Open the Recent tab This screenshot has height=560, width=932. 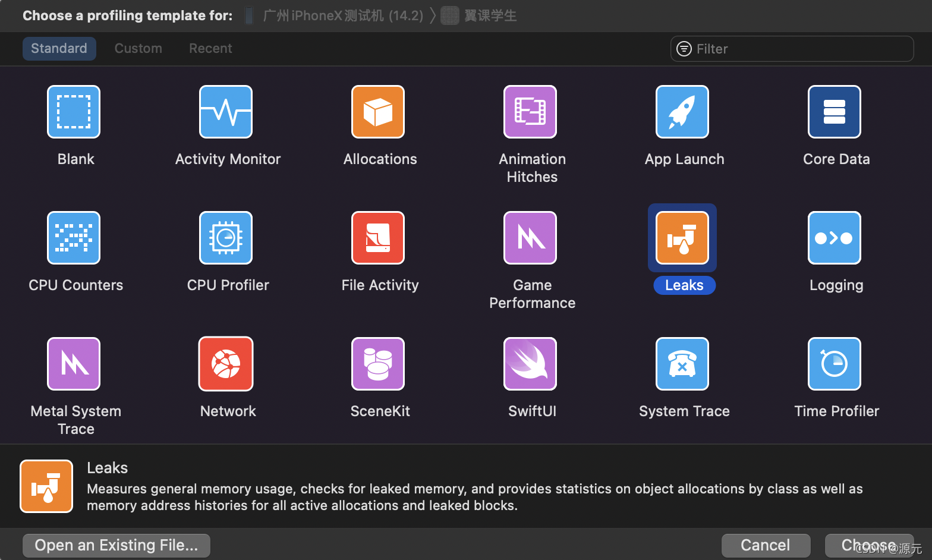point(210,49)
